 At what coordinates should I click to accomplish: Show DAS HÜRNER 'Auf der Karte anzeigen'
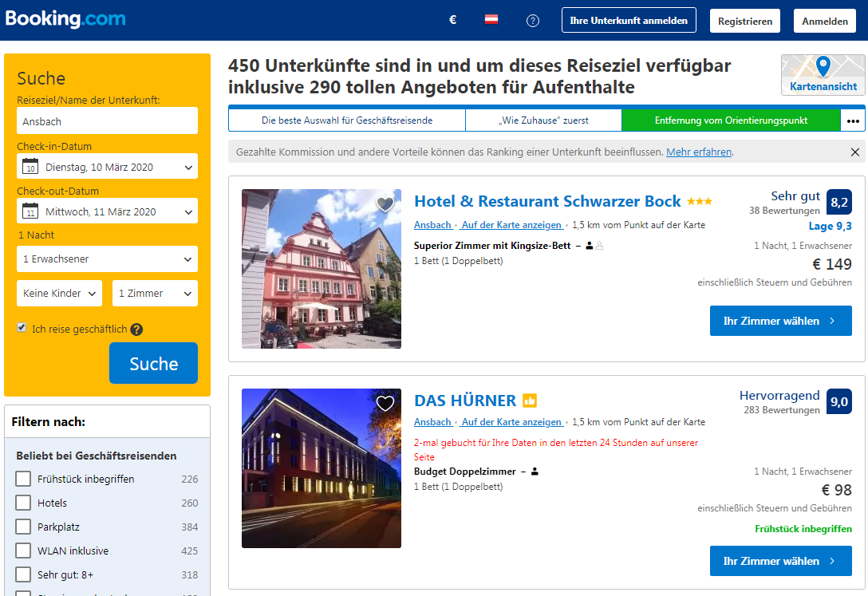click(x=512, y=422)
